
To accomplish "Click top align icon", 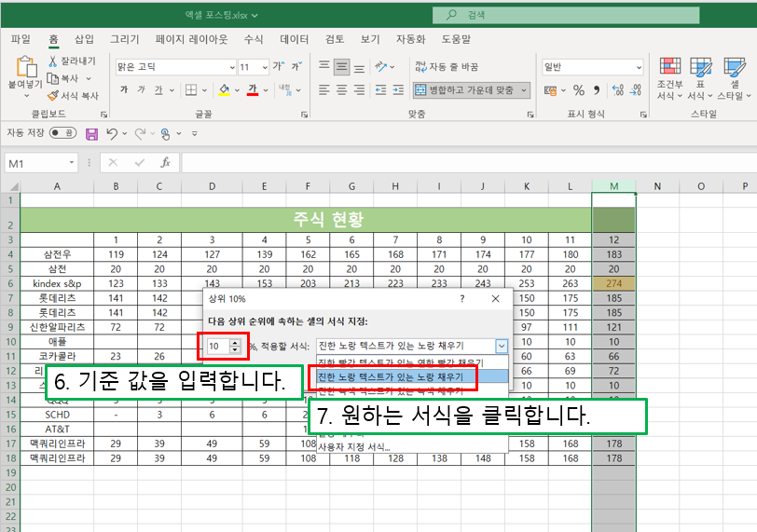I will 324,66.
